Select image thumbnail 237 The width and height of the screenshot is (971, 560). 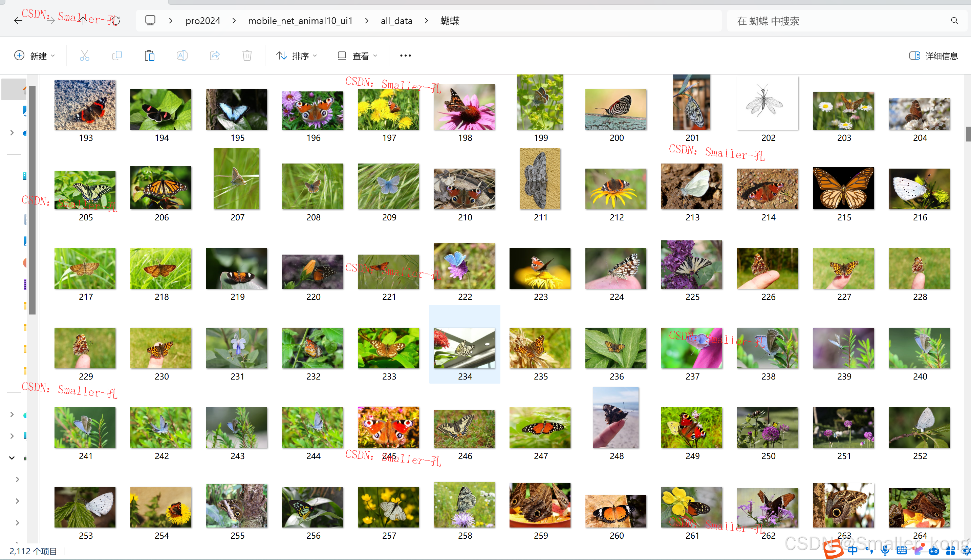click(691, 348)
